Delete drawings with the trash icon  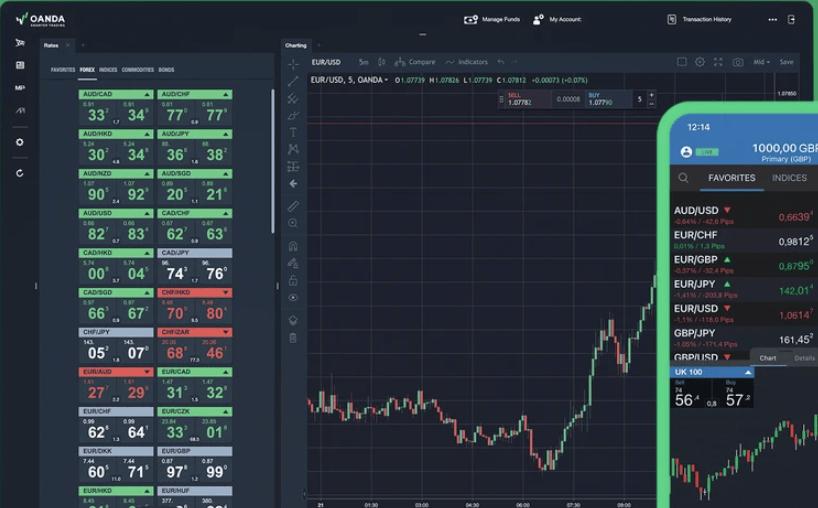(293, 338)
